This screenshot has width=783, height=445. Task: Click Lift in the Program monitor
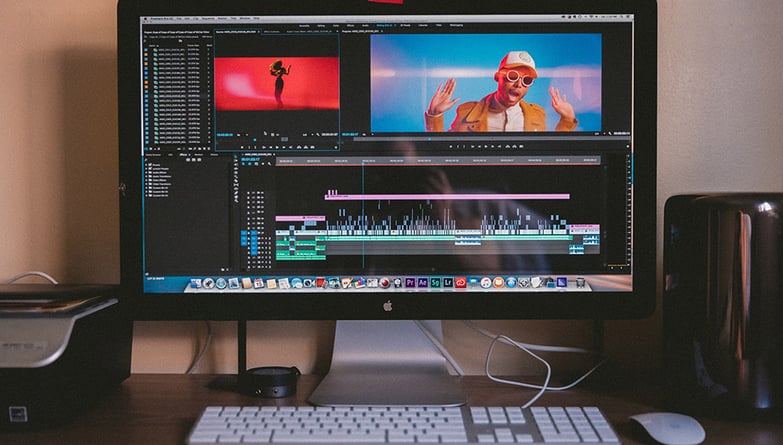point(508,146)
